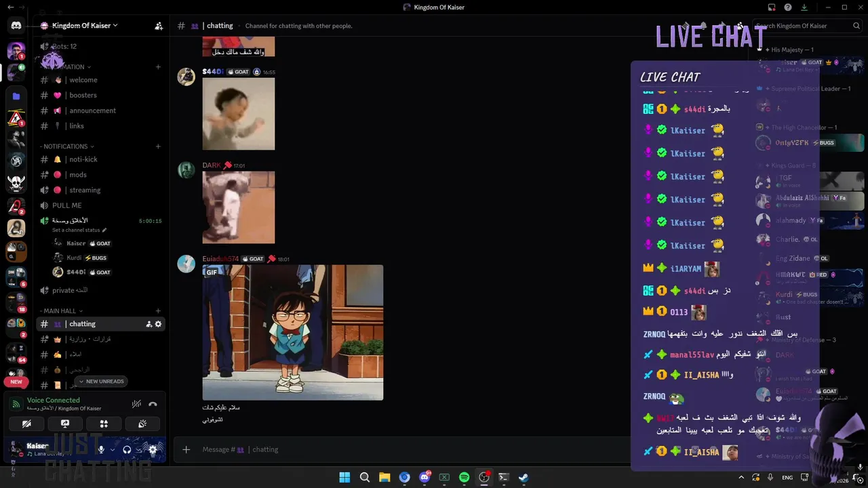This screenshot has width=868, height=488.
Task: Open the inbox icon in title bar
Action: [x=772, y=7]
